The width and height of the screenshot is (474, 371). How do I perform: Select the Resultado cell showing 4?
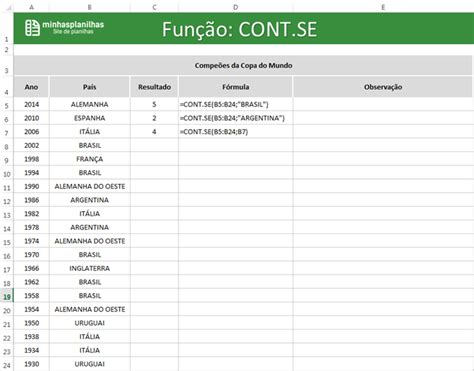154,132
